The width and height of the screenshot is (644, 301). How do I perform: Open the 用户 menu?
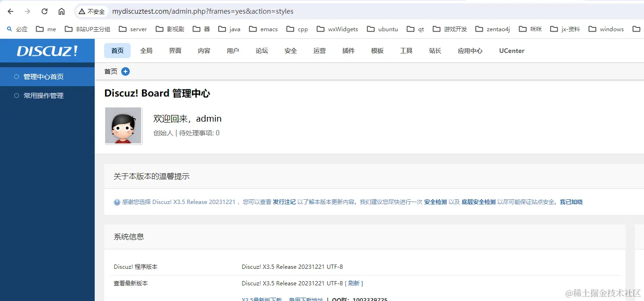click(233, 51)
